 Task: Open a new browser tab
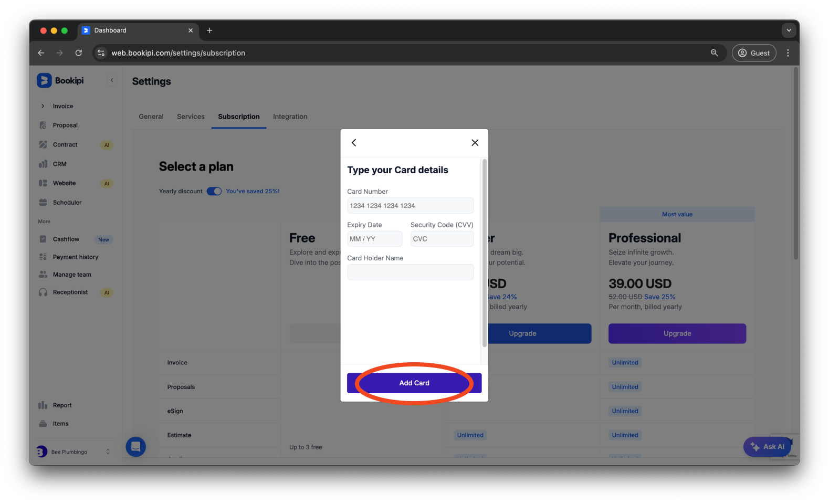[x=209, y=30]
